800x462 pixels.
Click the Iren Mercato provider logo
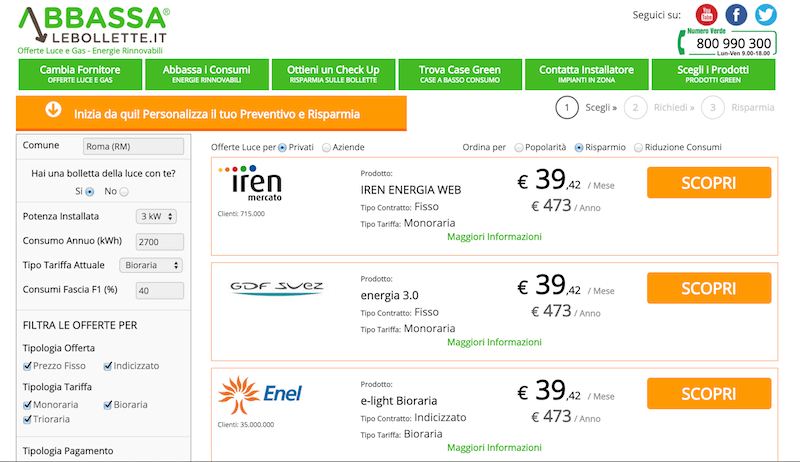pos(250,183)
